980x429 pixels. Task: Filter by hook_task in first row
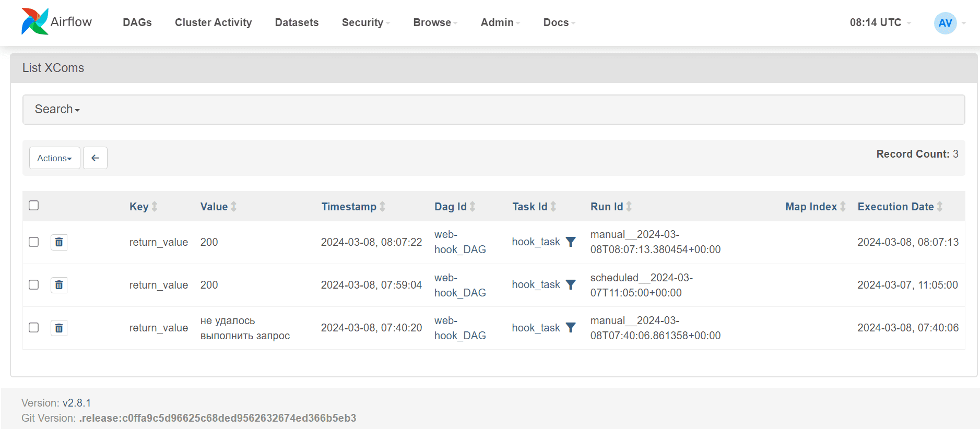[571, 242]
